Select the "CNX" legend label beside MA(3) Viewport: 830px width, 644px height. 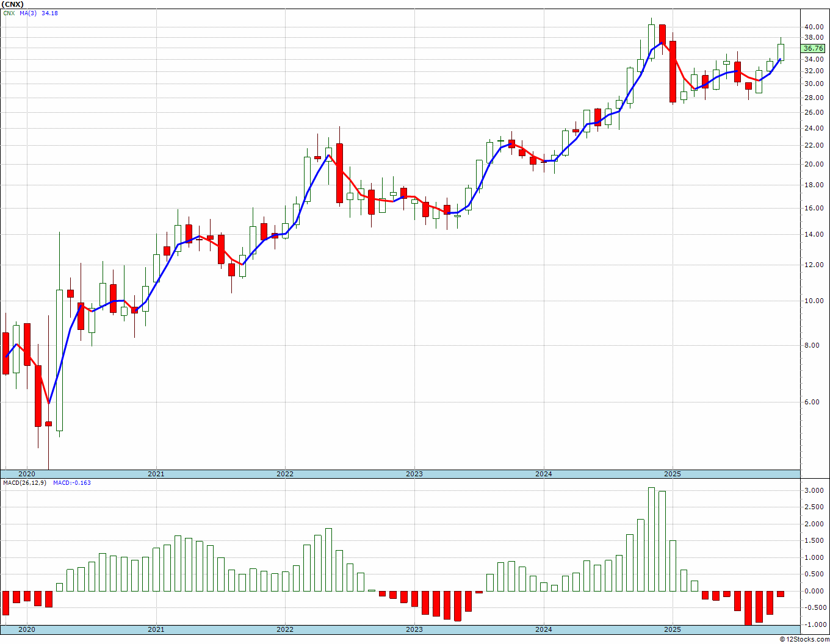[9, 13]
